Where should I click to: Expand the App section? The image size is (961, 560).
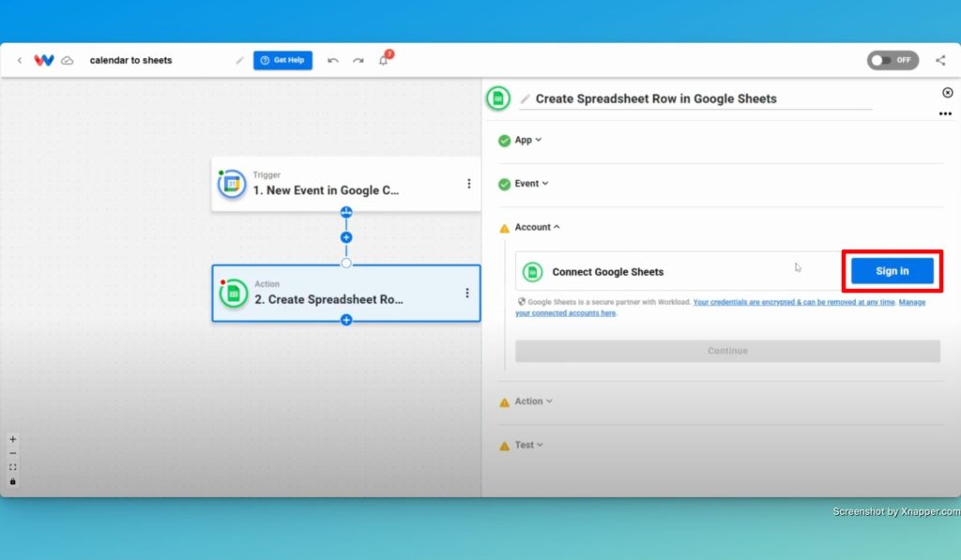click(x=527, y=141)
